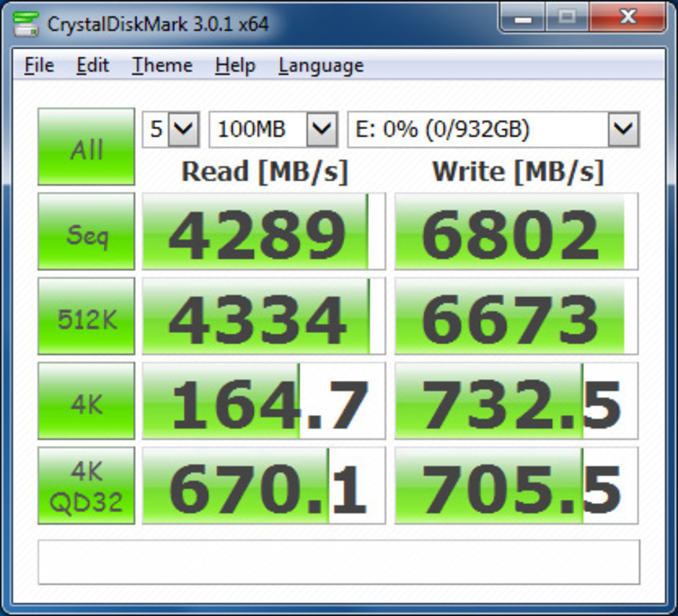Screen dimensions: 678x616
Task: Click the Seq write result 6802
Action: tap(516, 231)
